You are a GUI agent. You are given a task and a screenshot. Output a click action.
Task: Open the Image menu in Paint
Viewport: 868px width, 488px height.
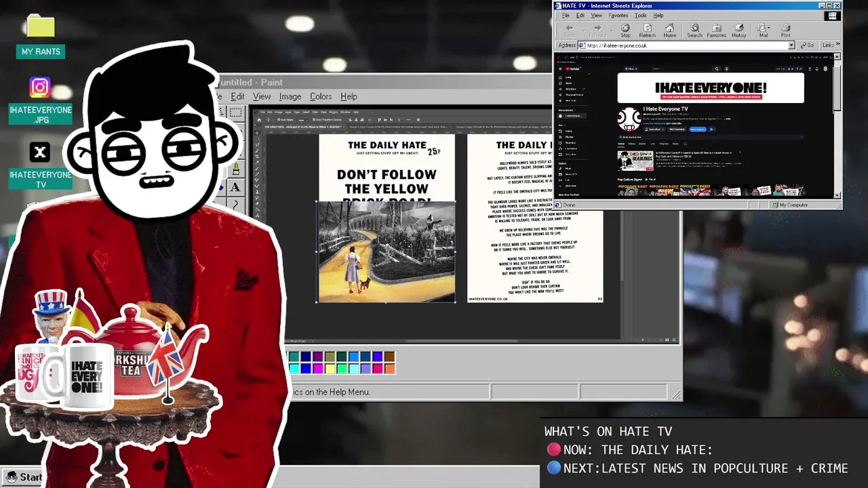290,96
